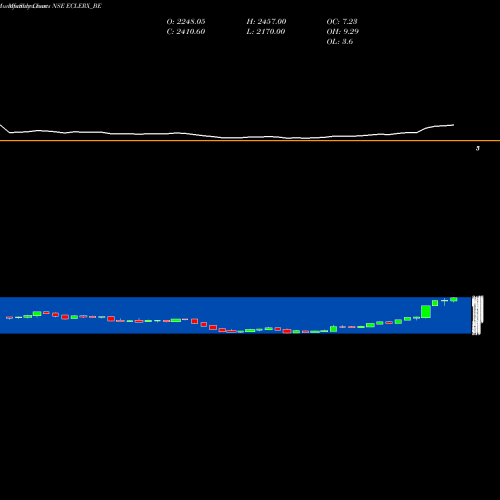Click the low price 'L: 2170.00'
This screenshot has height=500, width=500.
click(266, 32)
